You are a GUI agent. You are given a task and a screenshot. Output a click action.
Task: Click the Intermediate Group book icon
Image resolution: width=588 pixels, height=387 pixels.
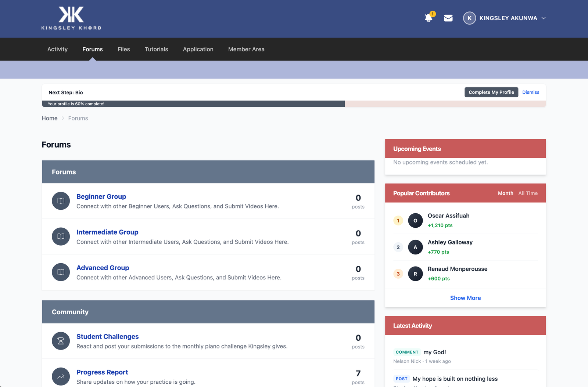tap(61, 236)
